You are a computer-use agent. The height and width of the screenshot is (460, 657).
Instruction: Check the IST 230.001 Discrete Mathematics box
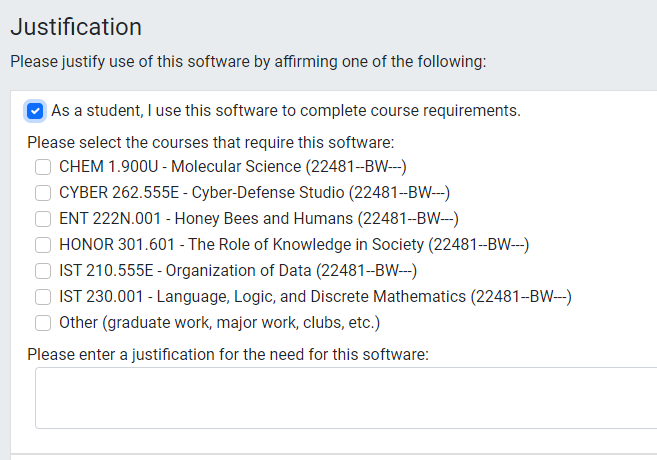point(43,296)
